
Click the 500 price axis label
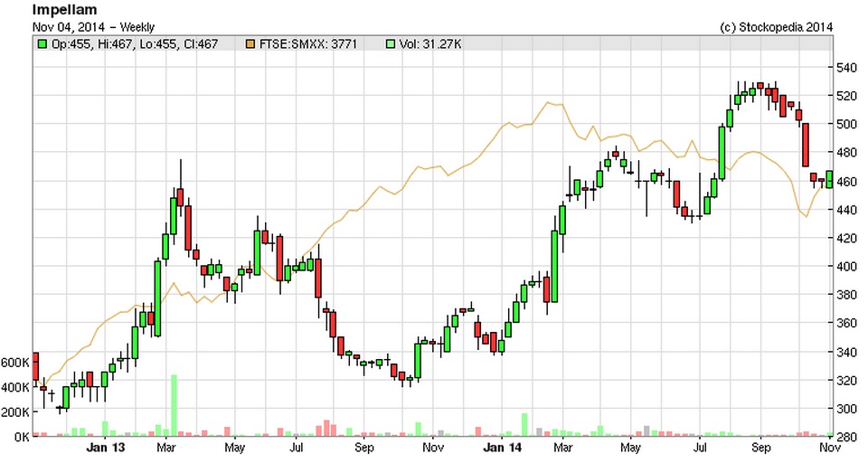pyautogui.click(x=847, y=124)
